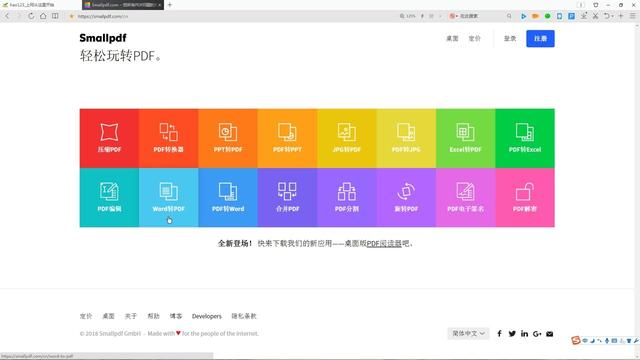The image size is (640, 360).
Task: Open the PDF电子签名 eSign tile
Action: click(x=465, y=198)
